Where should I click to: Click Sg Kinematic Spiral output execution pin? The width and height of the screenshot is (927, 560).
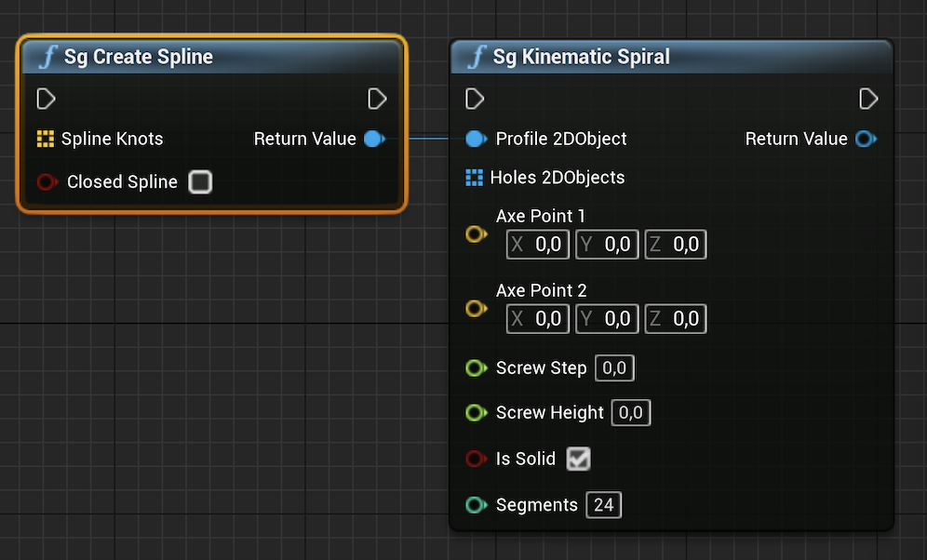(867, 99)
